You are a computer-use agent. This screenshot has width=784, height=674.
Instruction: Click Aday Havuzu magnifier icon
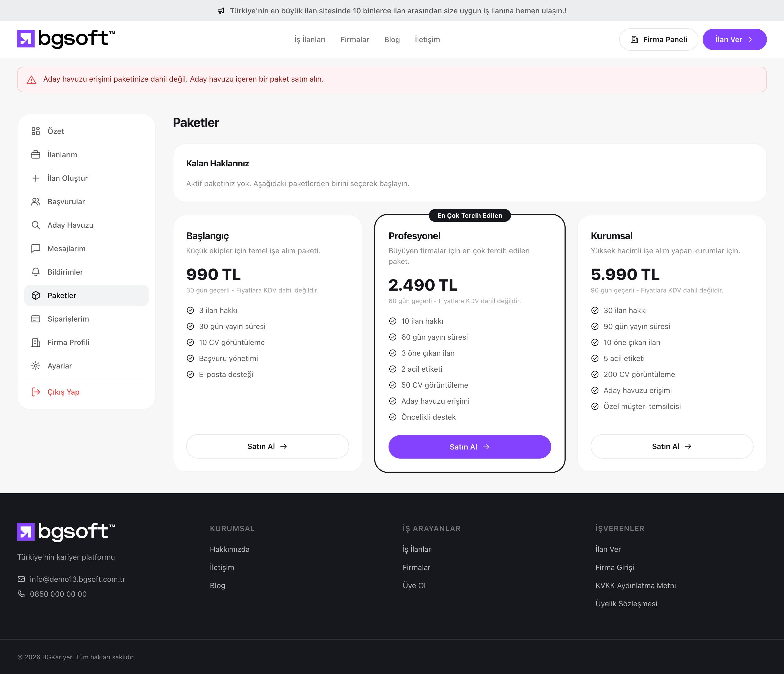[35, 225]
